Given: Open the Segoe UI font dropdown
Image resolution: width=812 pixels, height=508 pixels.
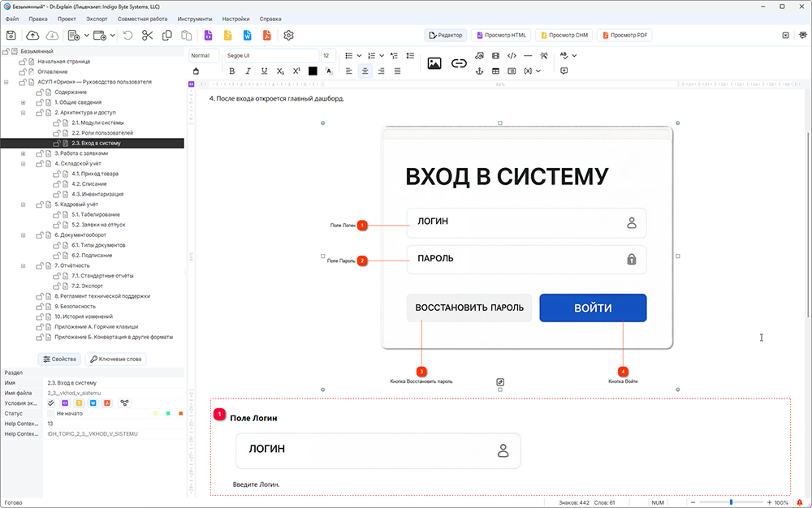Looking at the screenshot, I should point(271,55).
